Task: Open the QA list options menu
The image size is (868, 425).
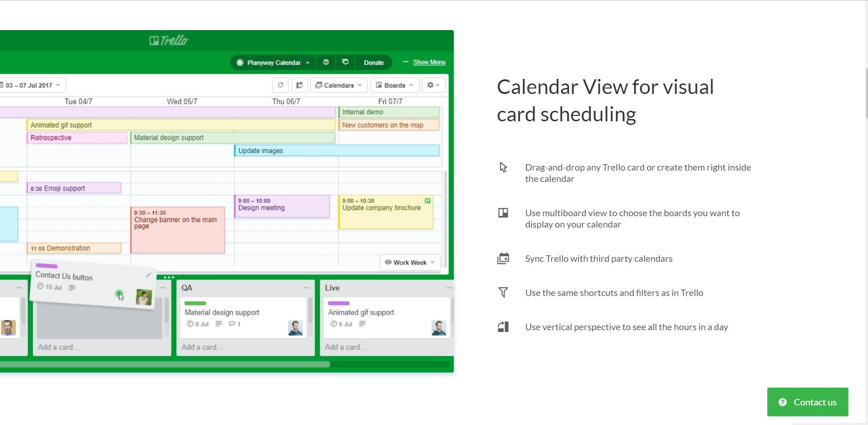Action: click(306, 288)
